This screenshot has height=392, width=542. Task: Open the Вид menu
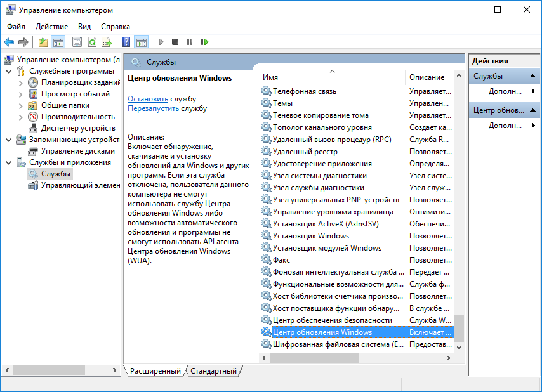(84, 27)
